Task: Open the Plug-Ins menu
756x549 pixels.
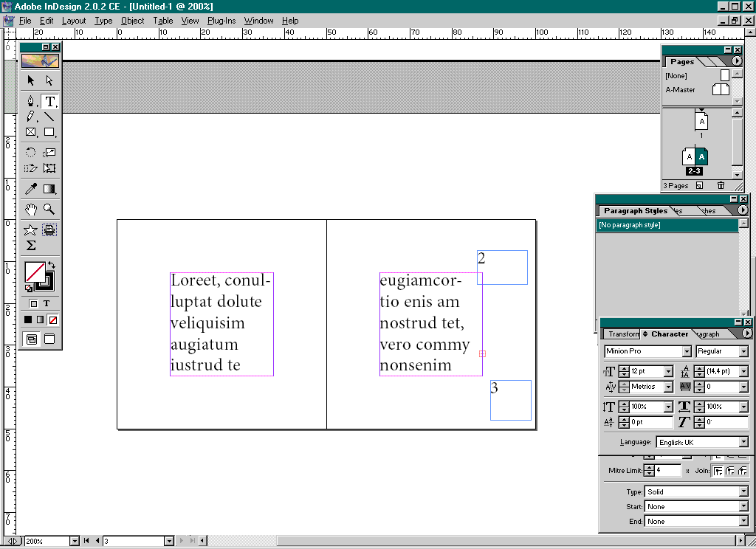Action: click(221, 21)
